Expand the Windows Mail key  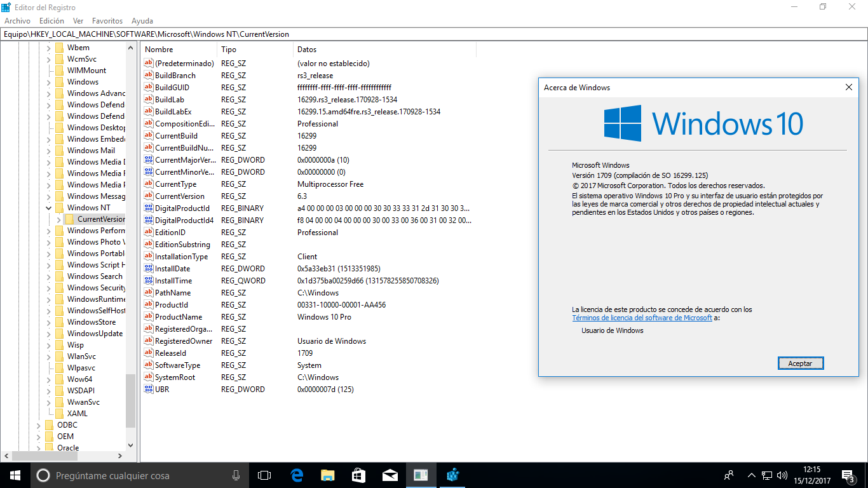48,151
